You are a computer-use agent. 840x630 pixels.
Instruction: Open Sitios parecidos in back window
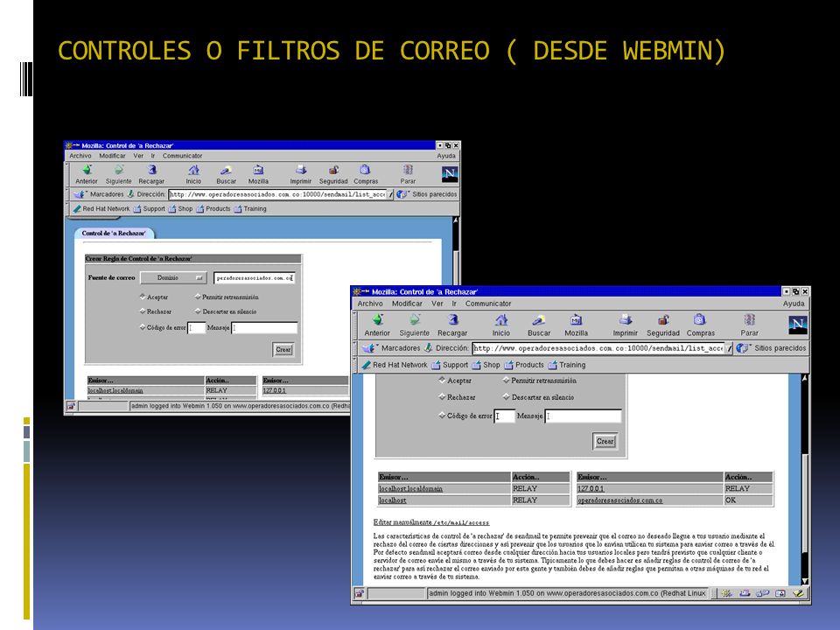(427, 194)
